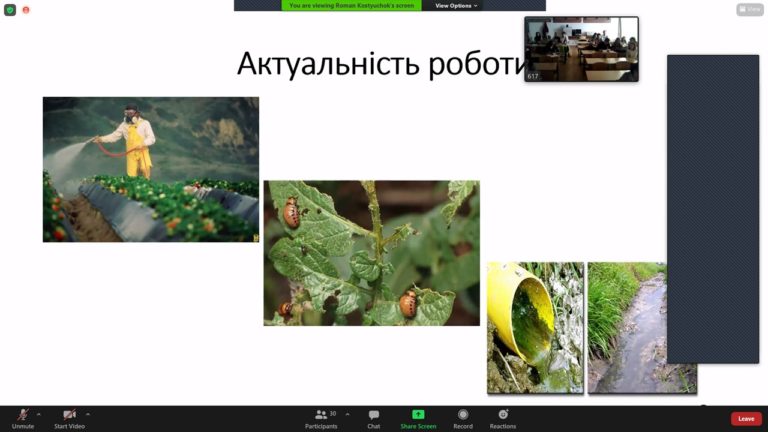Click the yellow drainage pipe photo

tap(535, 328)
